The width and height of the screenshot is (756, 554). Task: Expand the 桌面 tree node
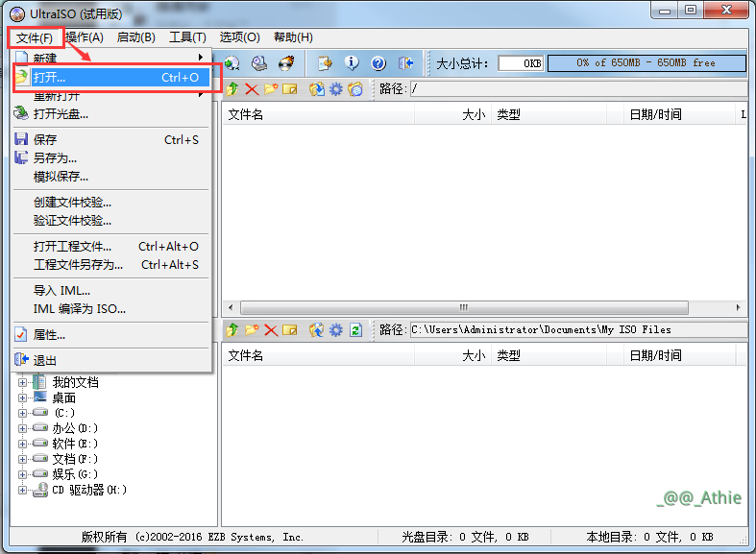click(22, 397)
